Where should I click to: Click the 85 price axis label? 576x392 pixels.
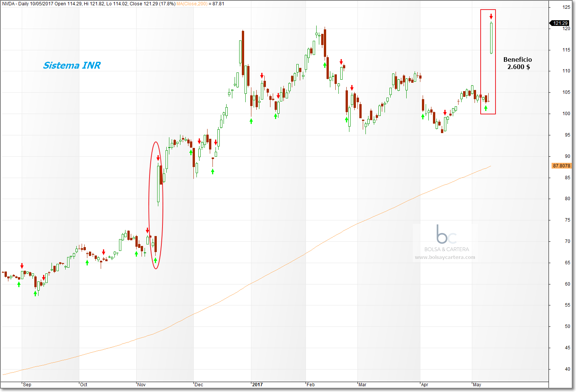pyautogui.click(x=568, y=178)
